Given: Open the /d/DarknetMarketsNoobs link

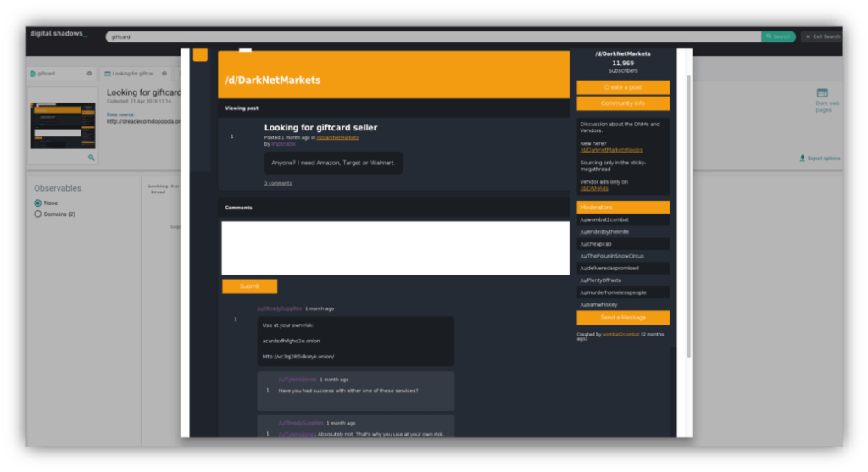Looking at the screenshot, I should [x=611, y=150].
